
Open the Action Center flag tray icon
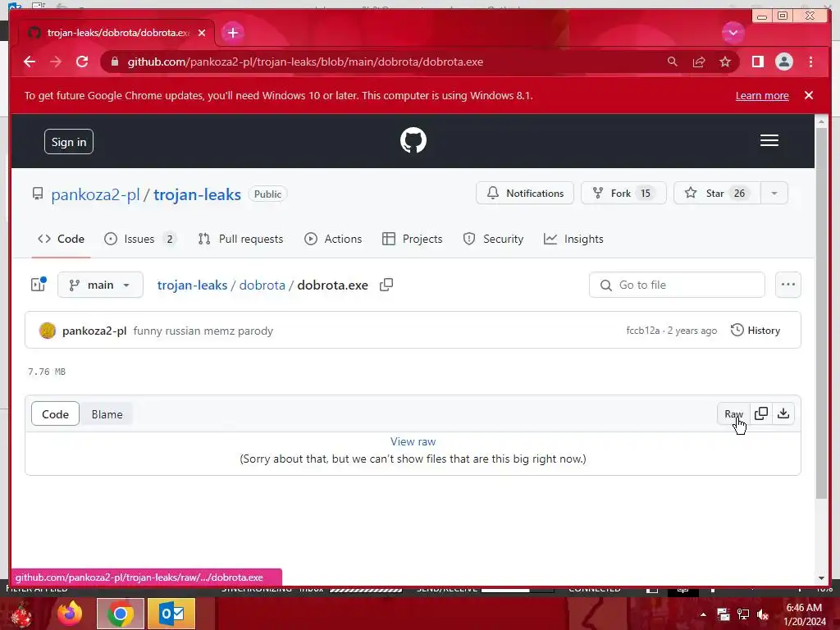724,614
